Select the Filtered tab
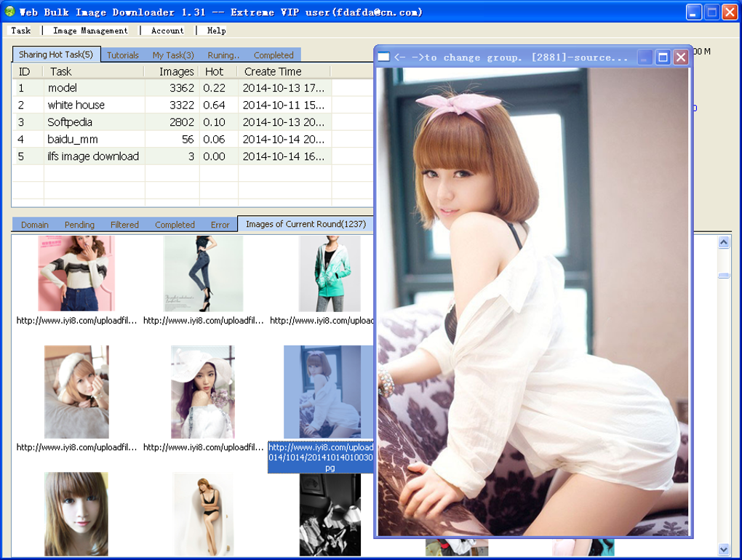 point(124,225)
